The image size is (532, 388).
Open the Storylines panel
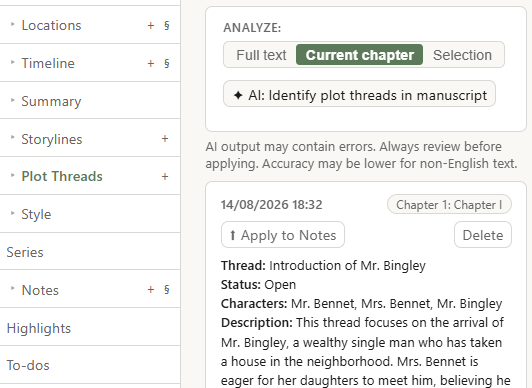pos(52,139)
